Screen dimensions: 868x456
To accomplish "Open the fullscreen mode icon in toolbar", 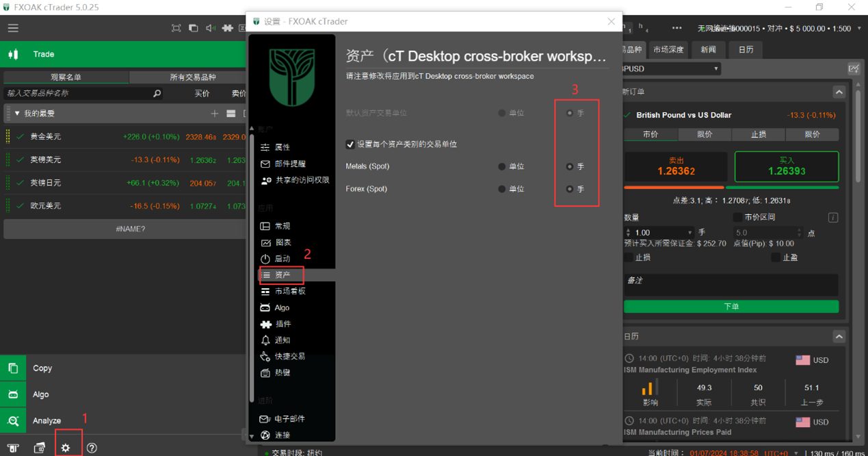I will (176, 28).
